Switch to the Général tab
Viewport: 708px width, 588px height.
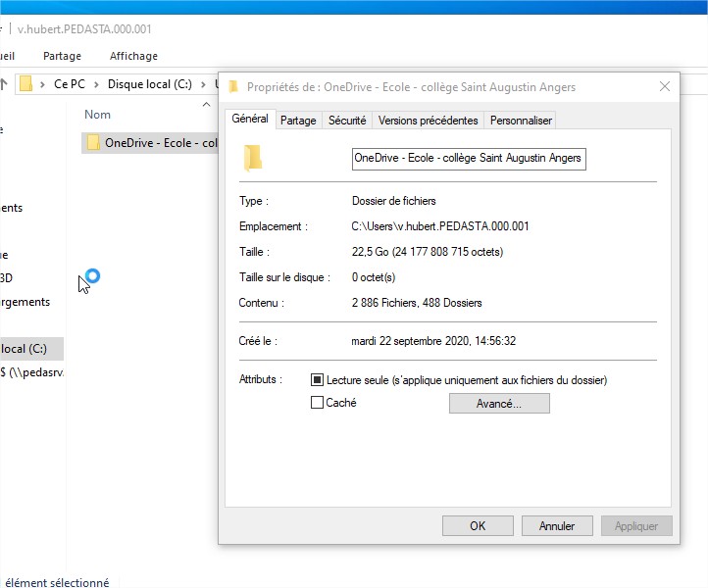pyautogui.click(x=250, y=119)
